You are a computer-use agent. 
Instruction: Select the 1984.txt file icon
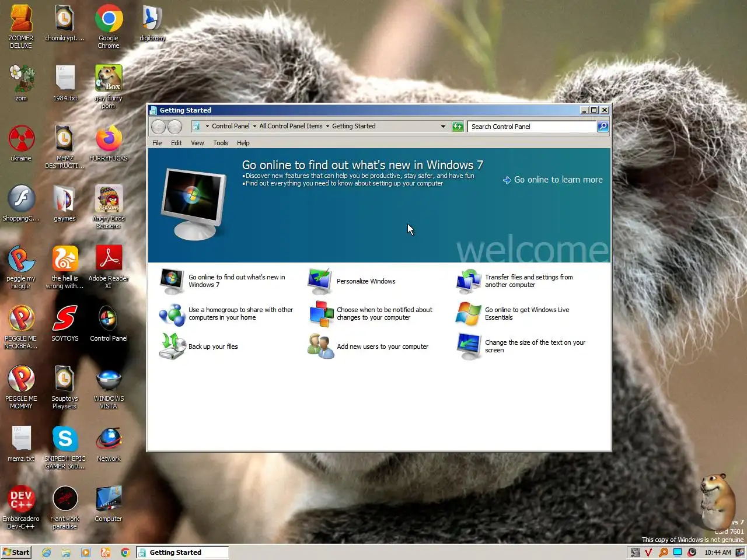click(65, 83)
